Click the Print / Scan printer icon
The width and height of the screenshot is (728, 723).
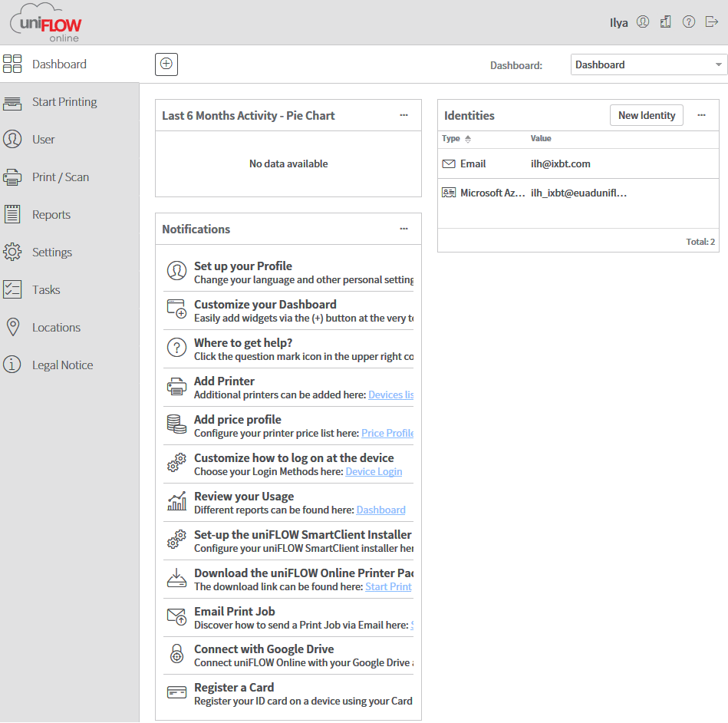12,177
